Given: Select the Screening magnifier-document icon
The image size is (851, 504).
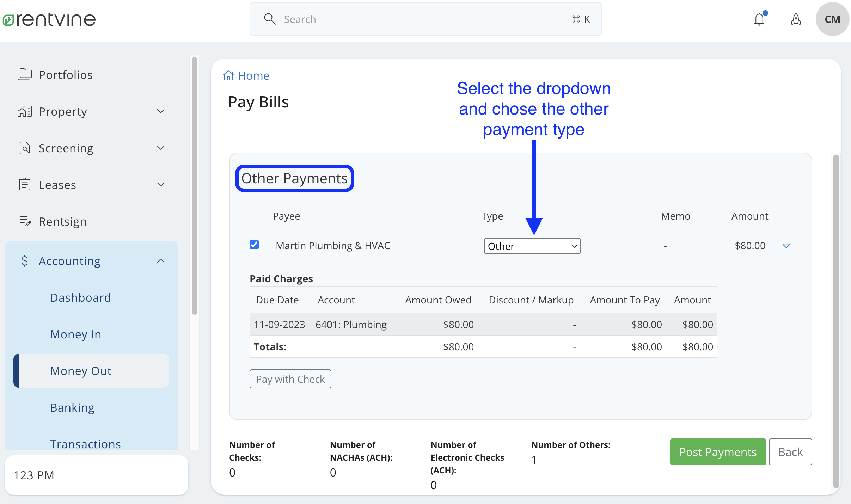Looking at the screenshot, I should (24, 148).
